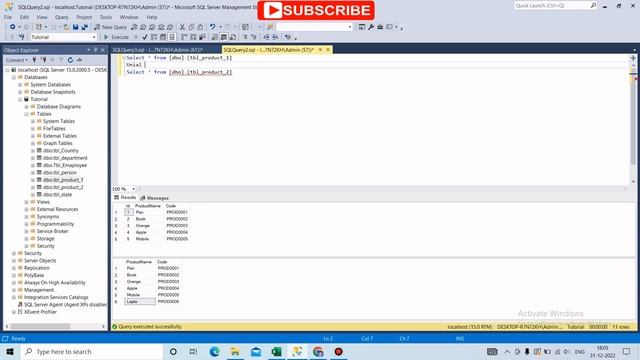This screenshot has height=360, width=640.
Task: Click the Save All icon
Action: click(84, 27)
